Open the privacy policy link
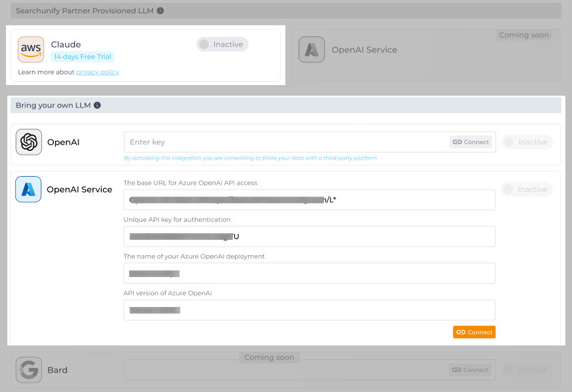 [x=97, y=72]
